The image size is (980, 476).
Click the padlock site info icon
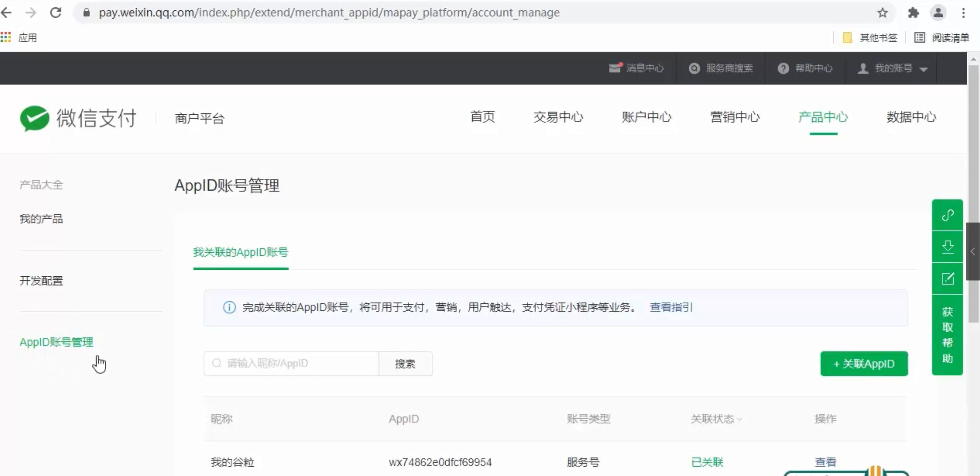pyautogui.click(x=87, y=13)
